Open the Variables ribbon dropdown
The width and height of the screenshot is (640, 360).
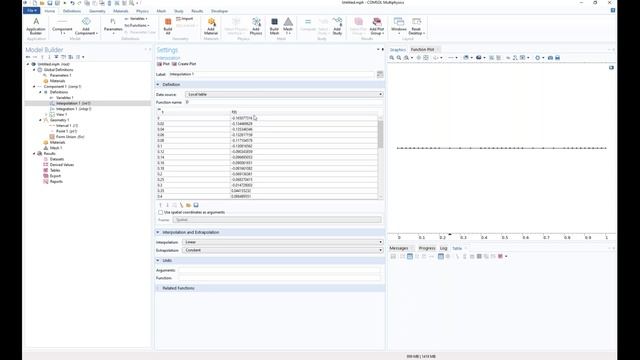pyautogui.click(x=136, y=19)
